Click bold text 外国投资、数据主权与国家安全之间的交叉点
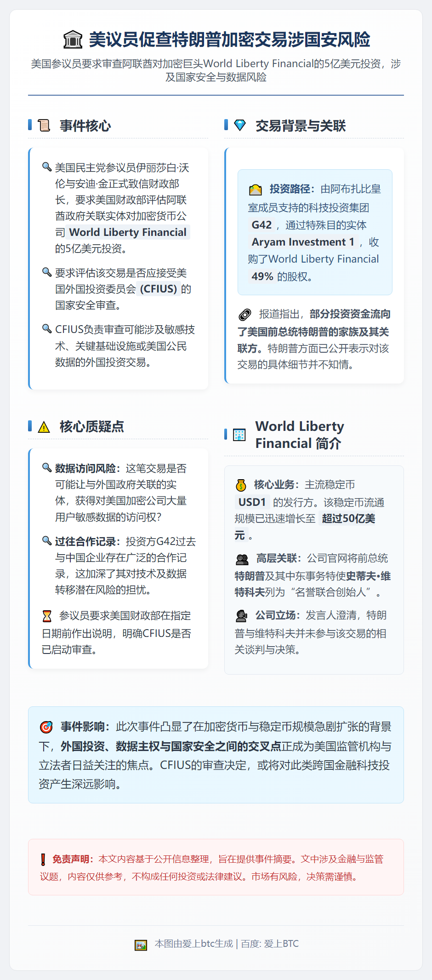Screen dimensions: 432x980 pos(171,746)
